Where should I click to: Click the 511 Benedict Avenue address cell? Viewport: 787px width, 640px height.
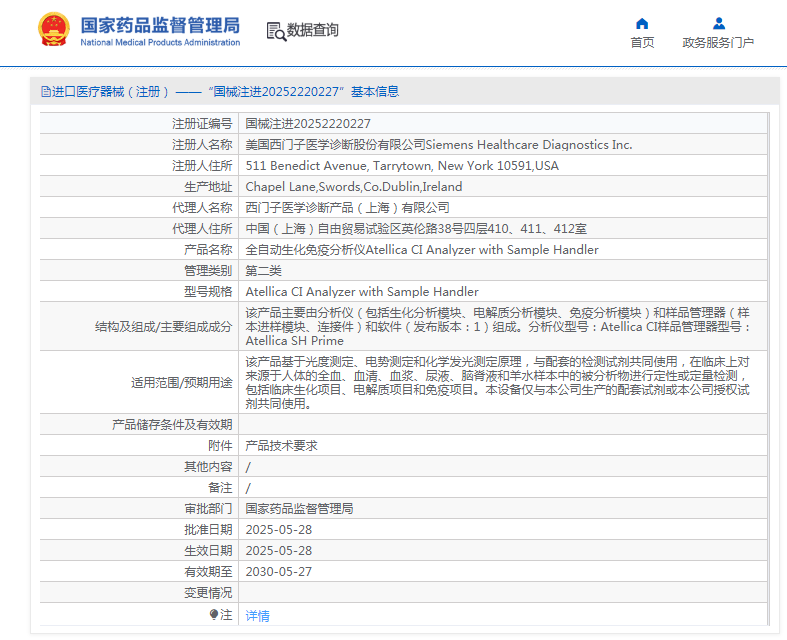(402, 166)
